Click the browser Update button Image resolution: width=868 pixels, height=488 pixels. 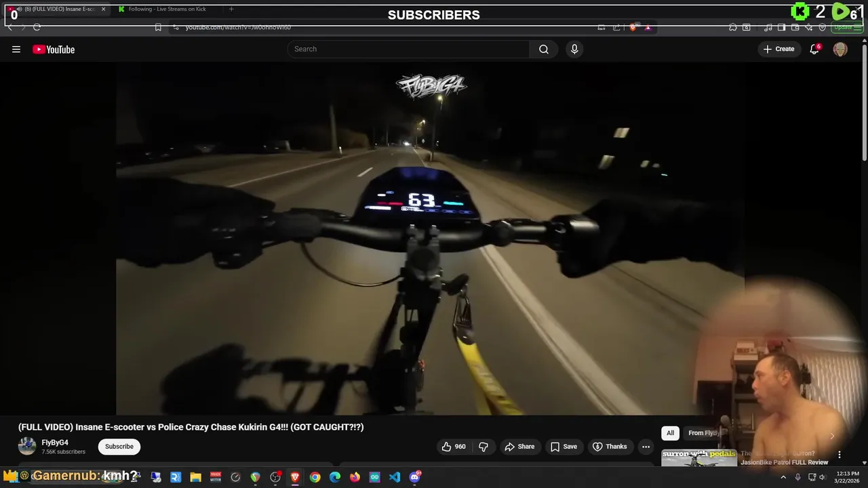pos(848,27)
